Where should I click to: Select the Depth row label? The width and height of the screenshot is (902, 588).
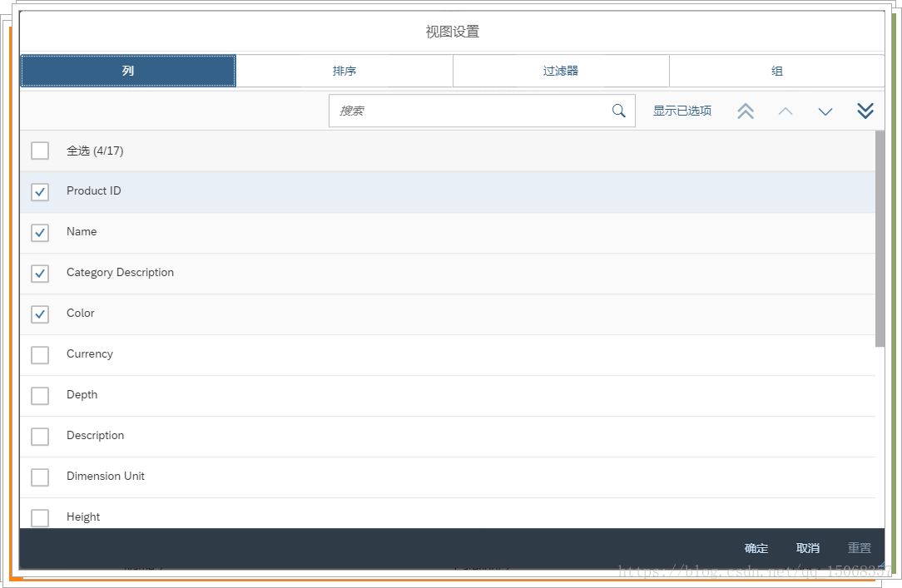click(x=82, y=395)
